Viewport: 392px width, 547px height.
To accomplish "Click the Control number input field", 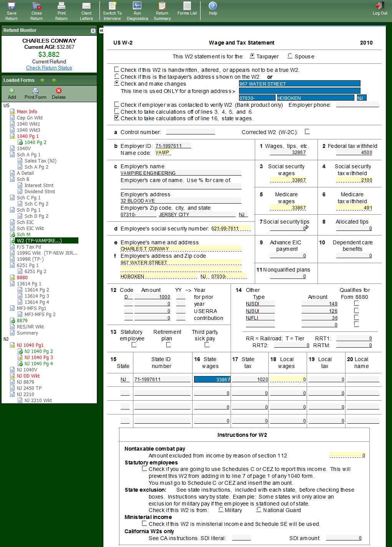I will pyautogui.click(x=190, y=132).
